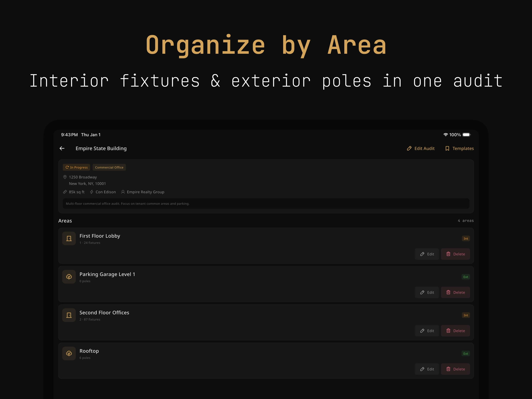Click the '6 poles' subtitle
The width and height of the screenshot is (532, 399).
pyautogui.click(x=85, y=358)
